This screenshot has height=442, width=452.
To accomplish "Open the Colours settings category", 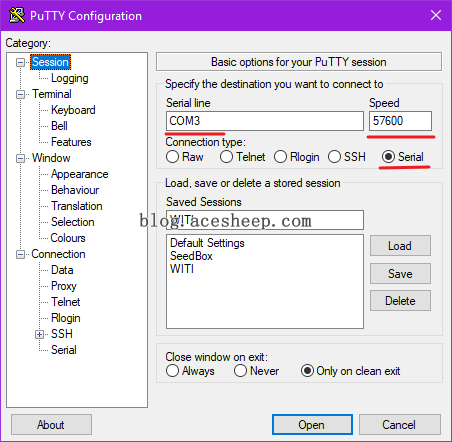I will (68, 238).
